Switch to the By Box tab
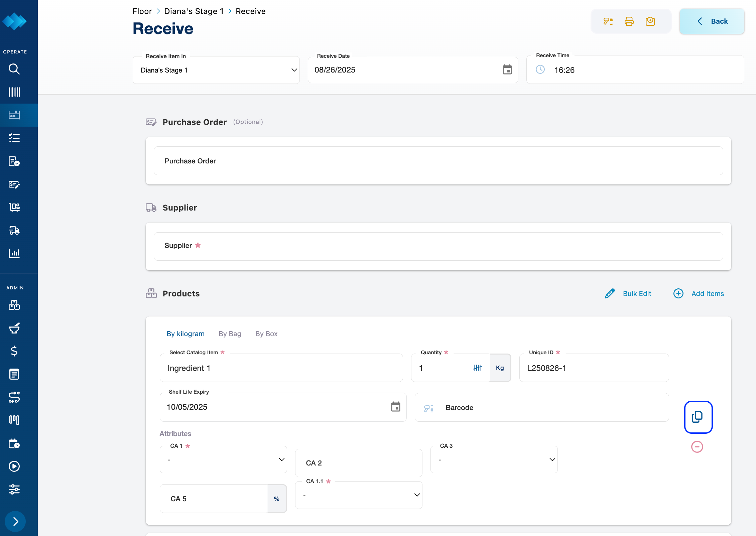This screenshot has height=536, width=756. click(x=266, y=334)
